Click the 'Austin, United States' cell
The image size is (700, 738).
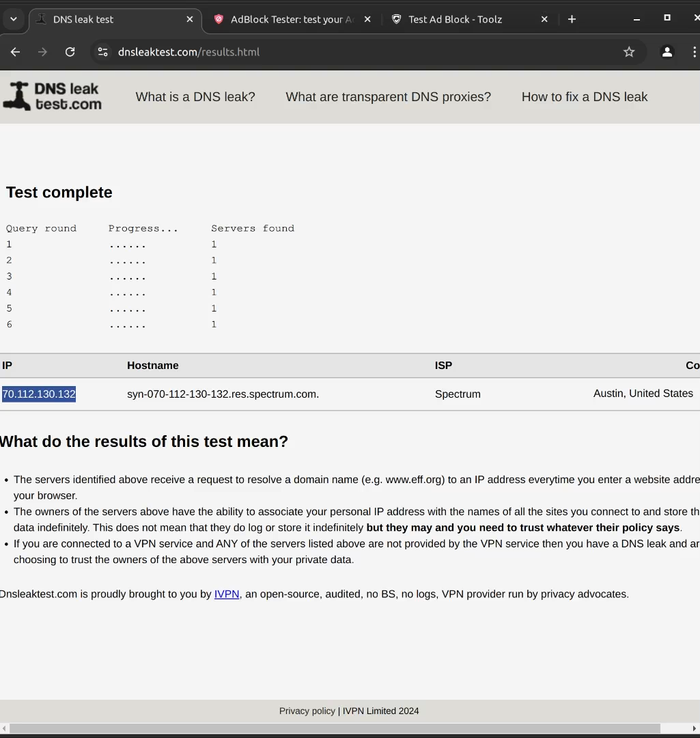(643, 394)
